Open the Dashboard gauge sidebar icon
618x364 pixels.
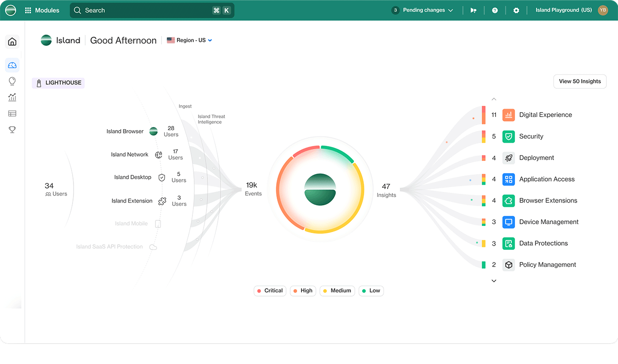pyautogui.click(x=12, y=65)
